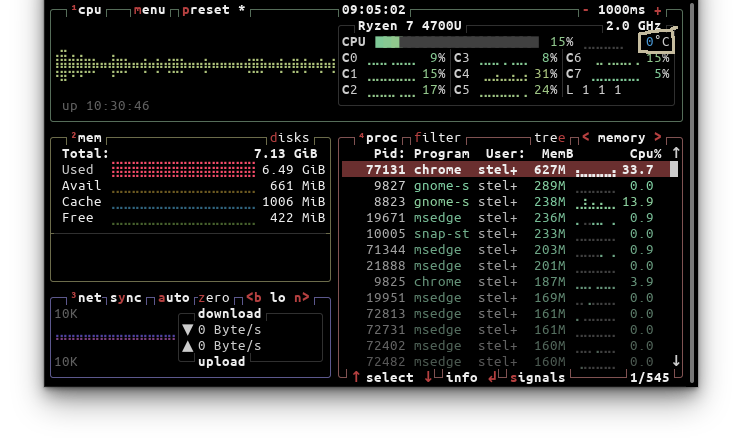Click the Program column header
The height and width of the screenshot is (447, 742).
442,154
